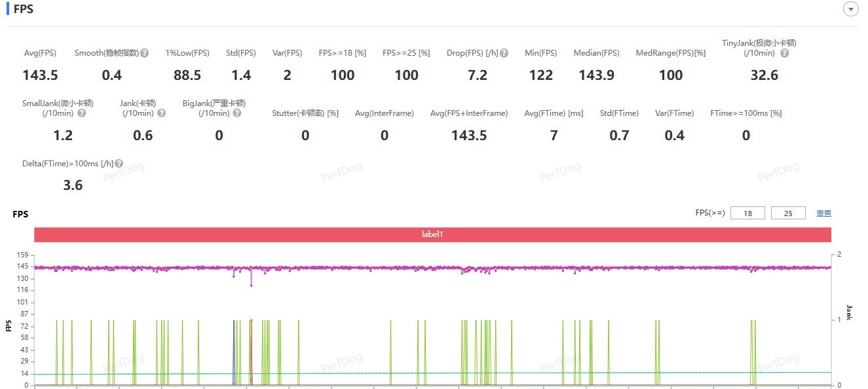Select the TinyJank value 32.6
Screen dimensions: 868x389
(x=764, y=75)
